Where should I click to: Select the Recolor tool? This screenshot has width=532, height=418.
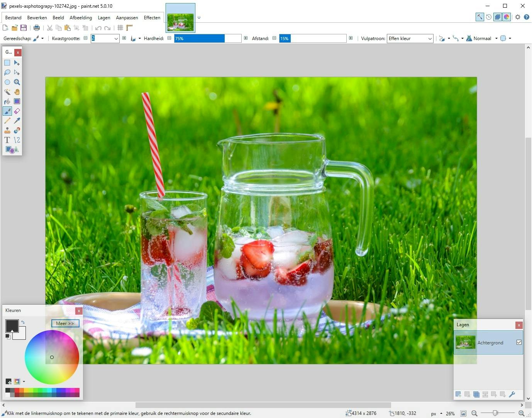[17, 130]
